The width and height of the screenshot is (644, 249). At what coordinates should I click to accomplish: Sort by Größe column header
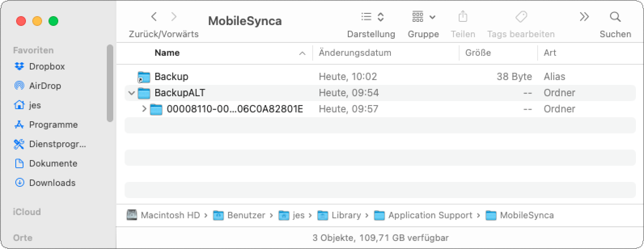pyautogui.click(x=478, y=53)
